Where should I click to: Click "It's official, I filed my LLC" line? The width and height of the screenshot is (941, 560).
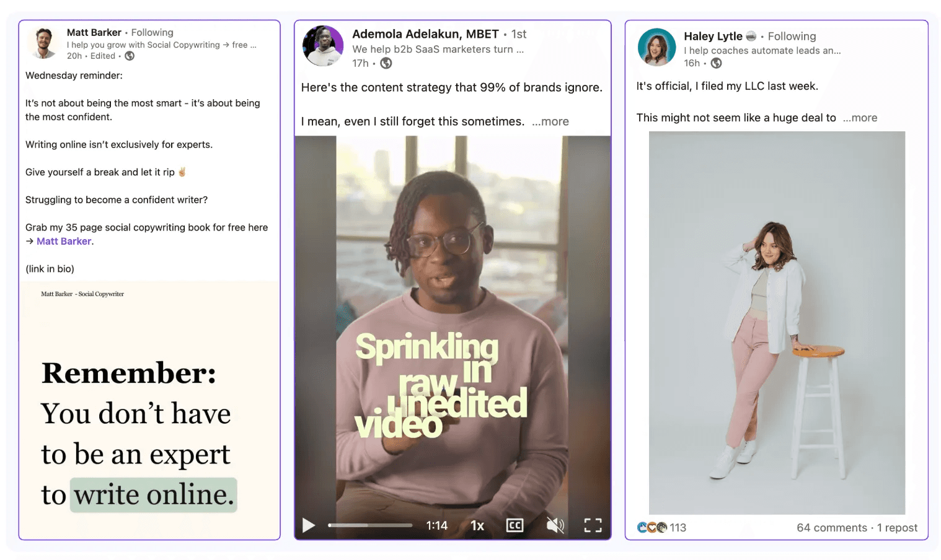coord(727,86)
